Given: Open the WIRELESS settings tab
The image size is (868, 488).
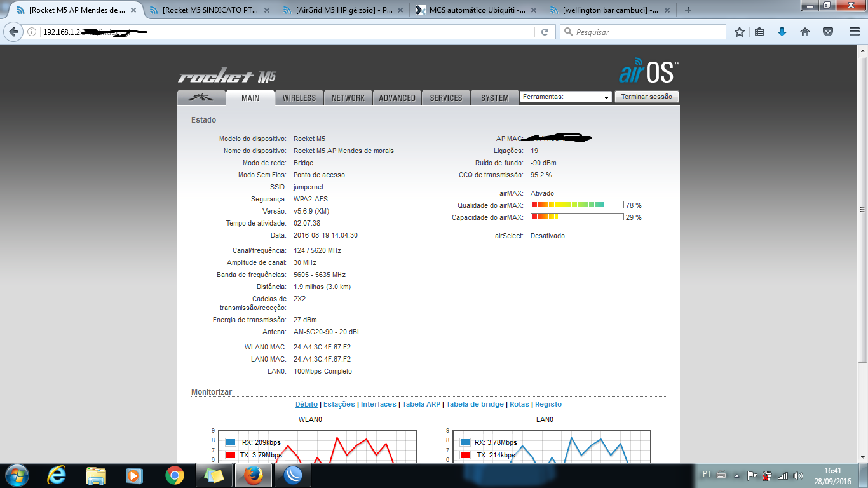Looking at the screenshot, I should [299, 98].
